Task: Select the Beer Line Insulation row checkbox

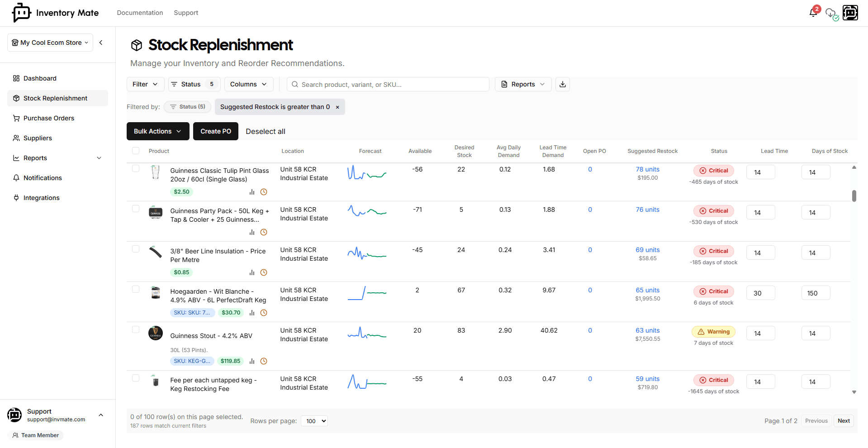Action: pos(136,249)
